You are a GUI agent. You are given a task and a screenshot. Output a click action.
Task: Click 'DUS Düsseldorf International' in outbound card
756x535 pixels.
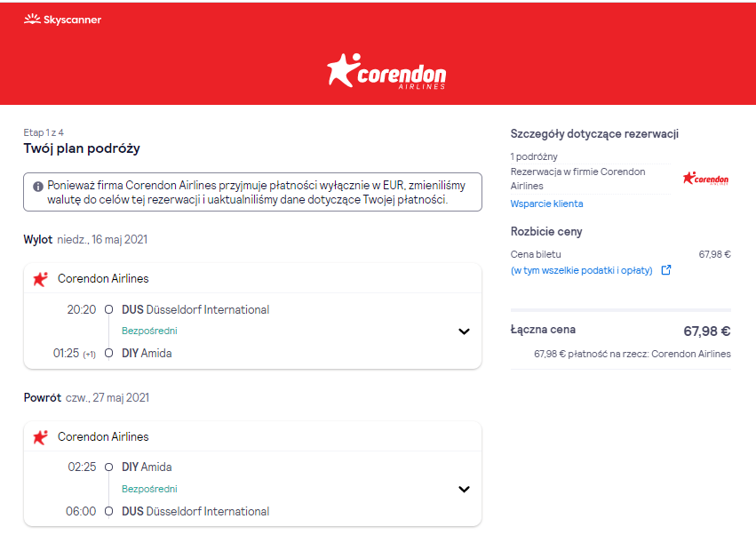[x=195, y=309]
